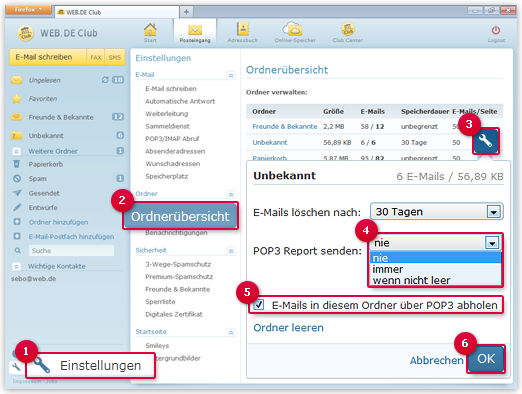
Task: Click Unbekannt folder table link
Action: [270, 142]
